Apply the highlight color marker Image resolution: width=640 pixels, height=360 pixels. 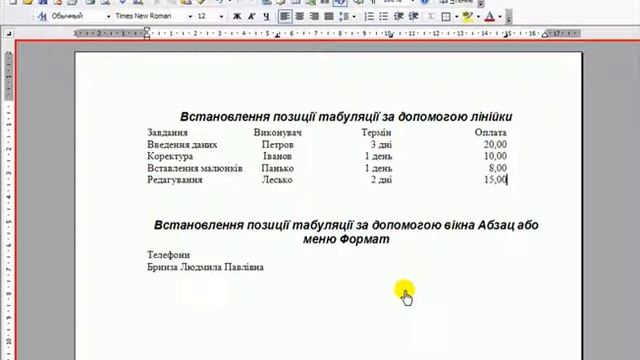468,17
